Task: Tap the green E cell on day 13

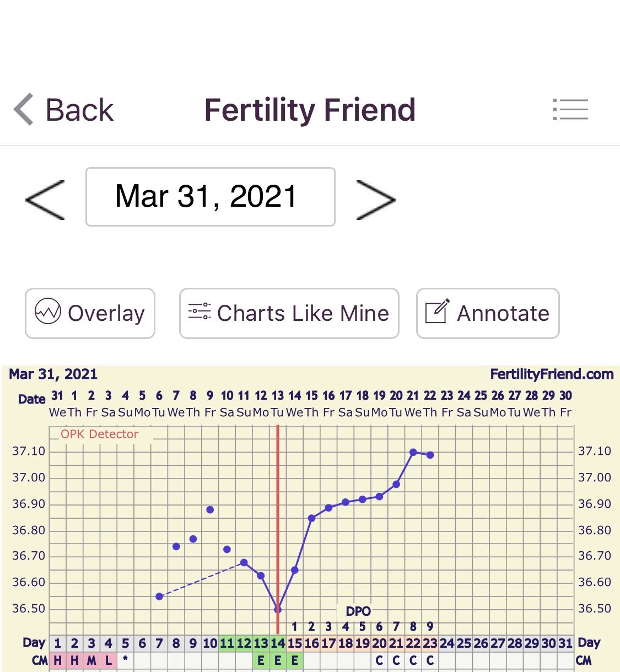Action: 261,660
